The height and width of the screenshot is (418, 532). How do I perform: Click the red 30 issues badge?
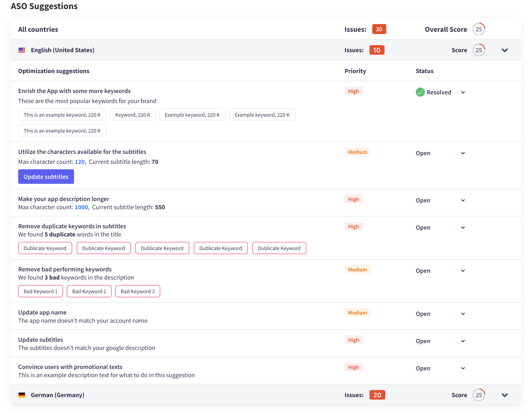(379, 29)
